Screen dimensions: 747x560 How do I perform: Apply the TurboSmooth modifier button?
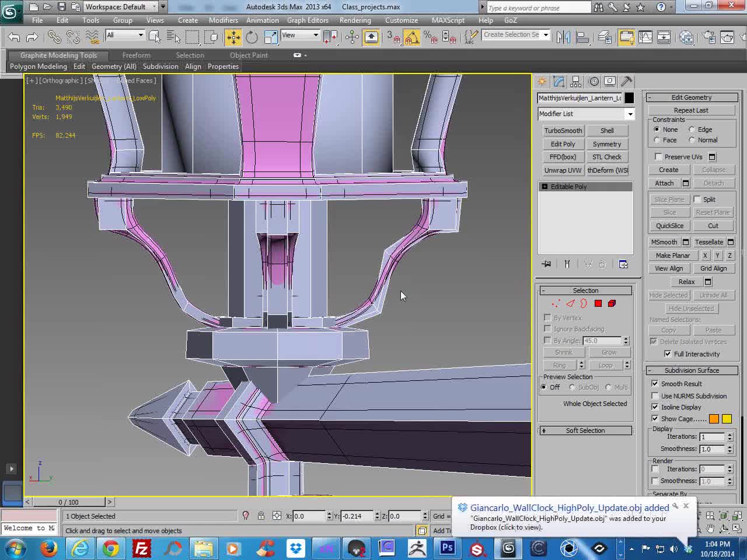563,131
